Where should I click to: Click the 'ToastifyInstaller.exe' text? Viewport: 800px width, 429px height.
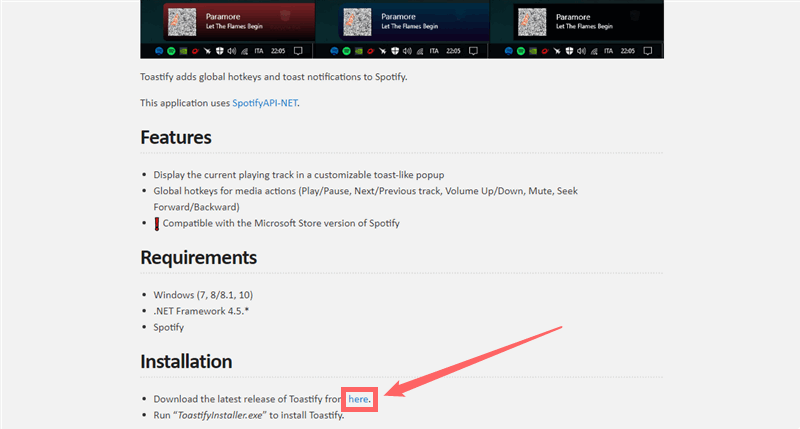(x=220, y=415)
